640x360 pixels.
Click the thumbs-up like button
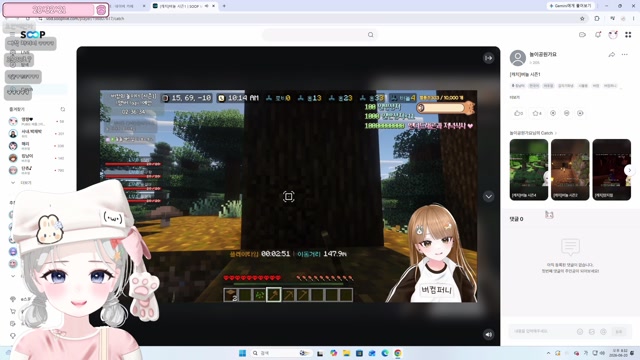click(518, 113)
